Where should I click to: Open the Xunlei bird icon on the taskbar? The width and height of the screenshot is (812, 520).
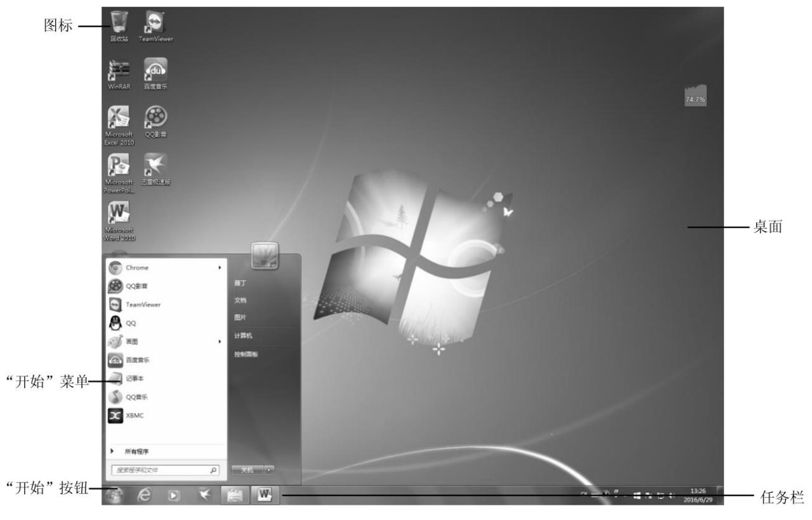click(206, 495)
